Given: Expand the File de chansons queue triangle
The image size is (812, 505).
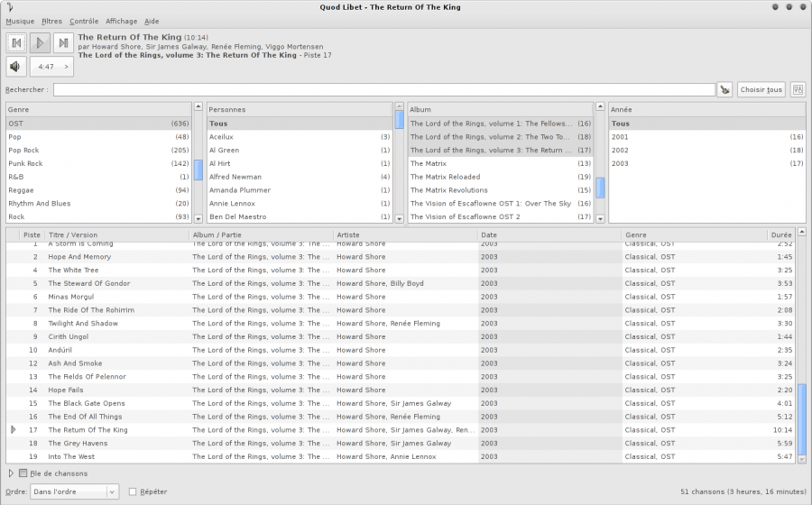Looking at the screenshot, I should click(11, 473).
